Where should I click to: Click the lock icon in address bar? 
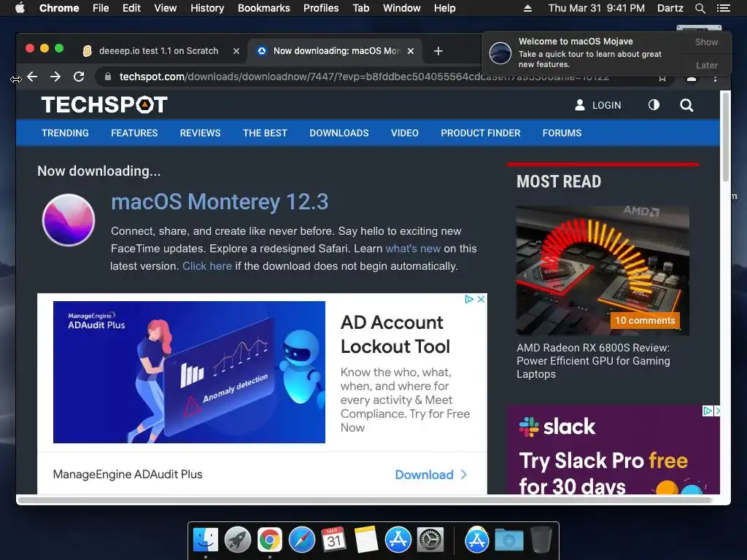pos(108,77)
